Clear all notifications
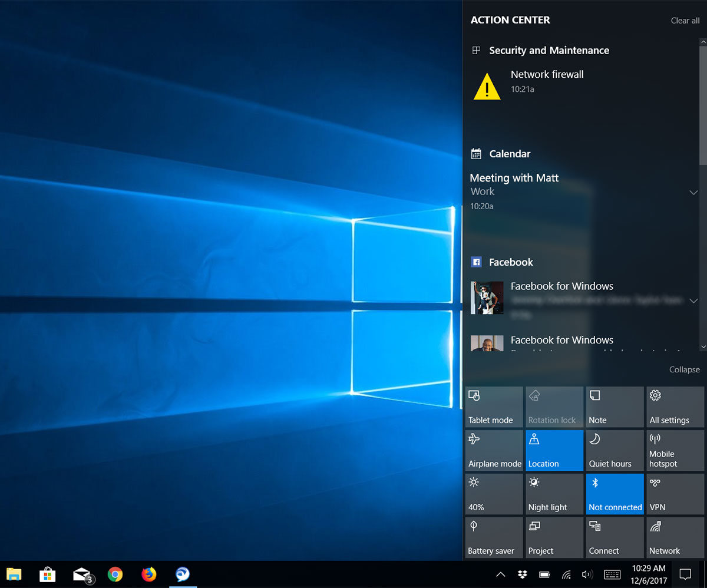Screen dimensions: 707x588 point(685,21)
